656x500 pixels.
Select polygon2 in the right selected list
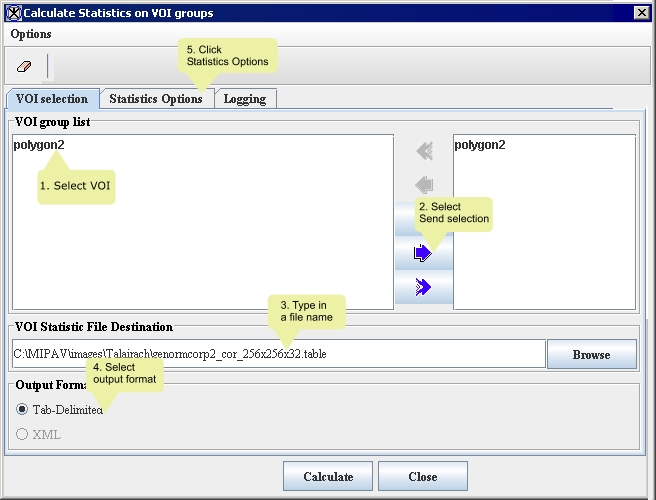pyautogui.click(x=480, y=145)
